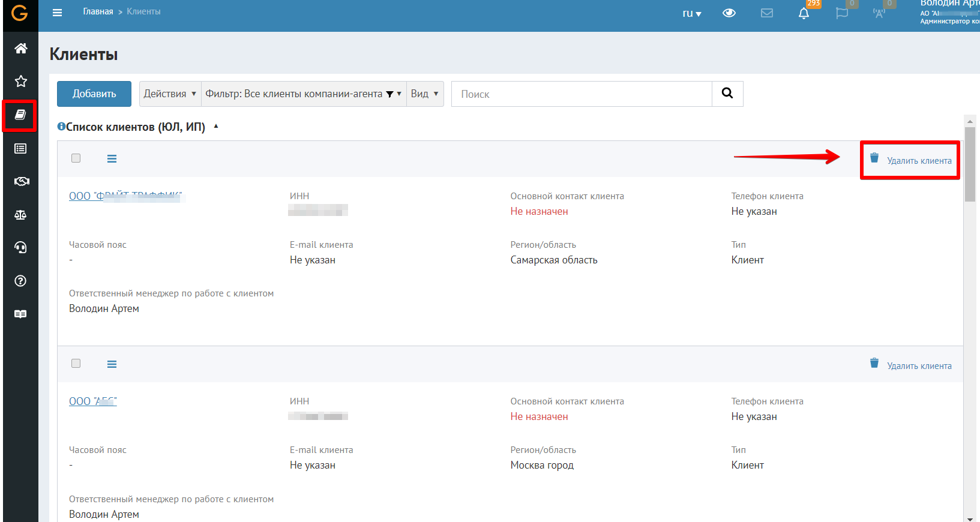Open the help question mark sidebar icon

pyautogui.click(x=20, y=281)
